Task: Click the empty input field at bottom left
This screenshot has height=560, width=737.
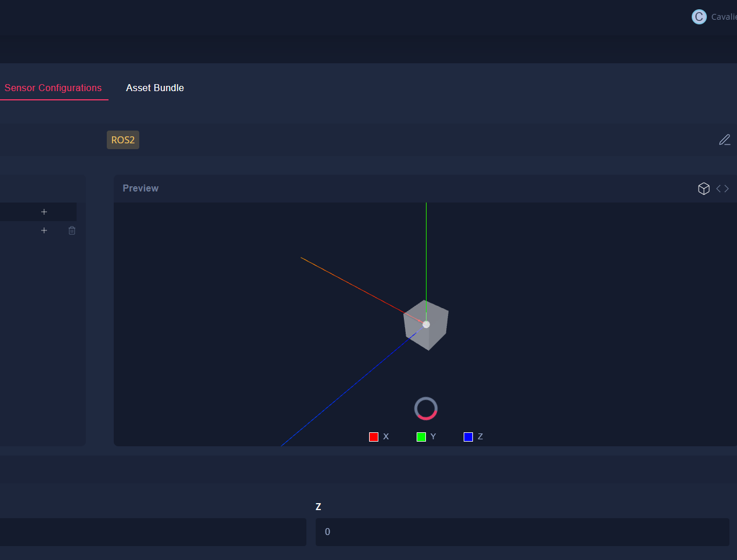Action: [153, 532]
